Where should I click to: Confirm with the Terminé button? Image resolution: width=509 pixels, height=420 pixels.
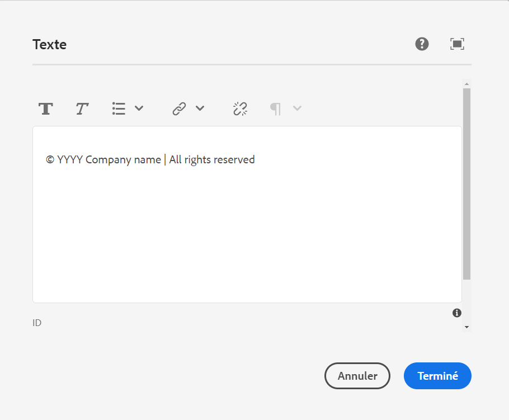(x=437, y=376)
